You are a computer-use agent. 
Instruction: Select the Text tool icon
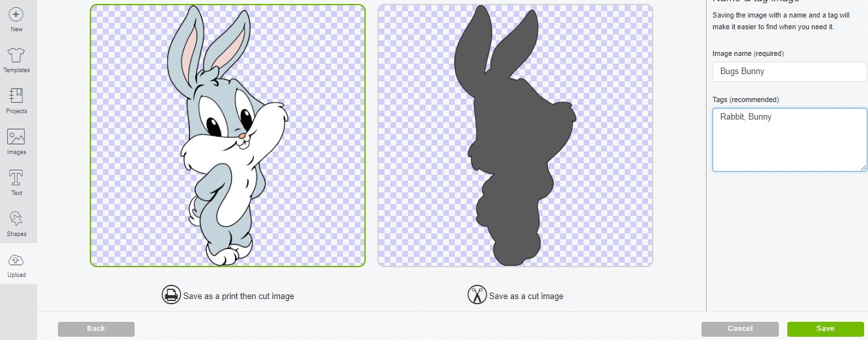click(16, 178)
